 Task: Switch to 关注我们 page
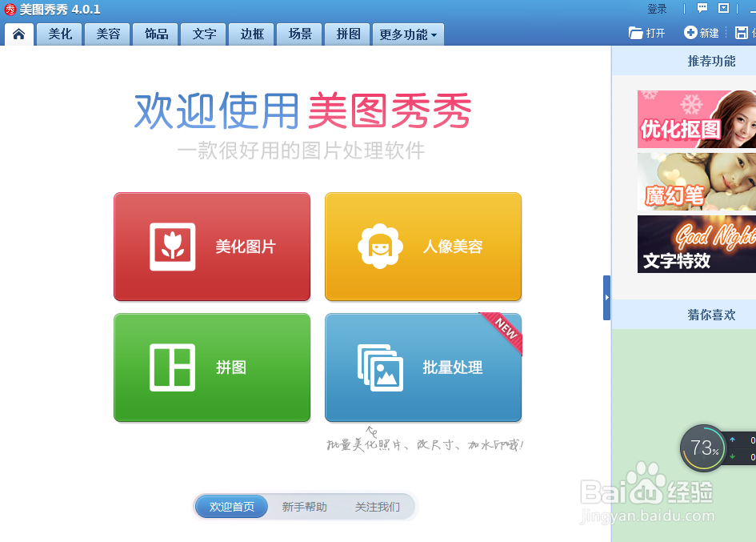[x=377, y=507]
